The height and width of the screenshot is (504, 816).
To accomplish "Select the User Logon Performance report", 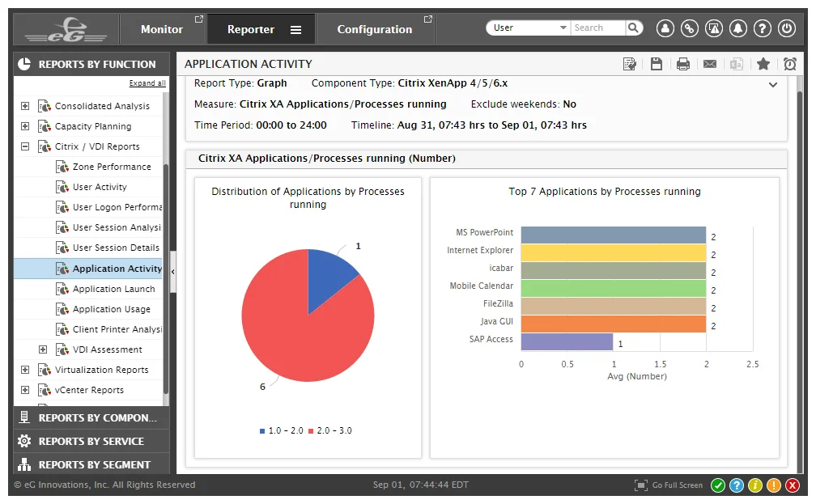I will (117, 208).
